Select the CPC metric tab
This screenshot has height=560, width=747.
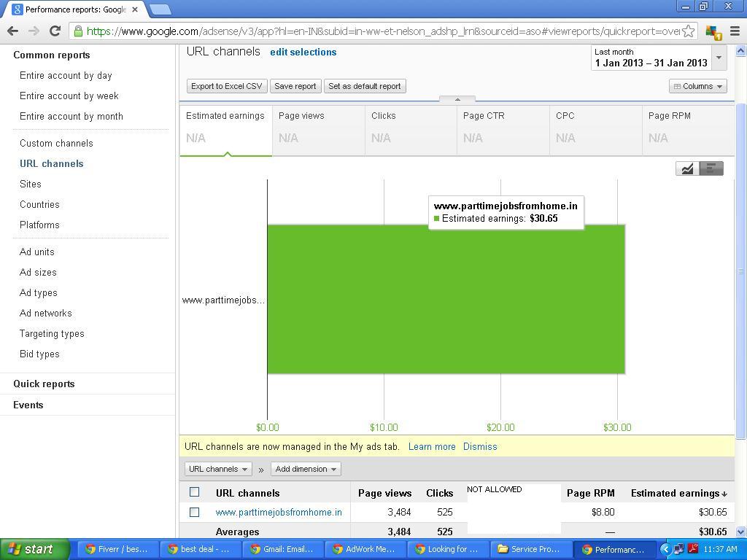(596, 131)
